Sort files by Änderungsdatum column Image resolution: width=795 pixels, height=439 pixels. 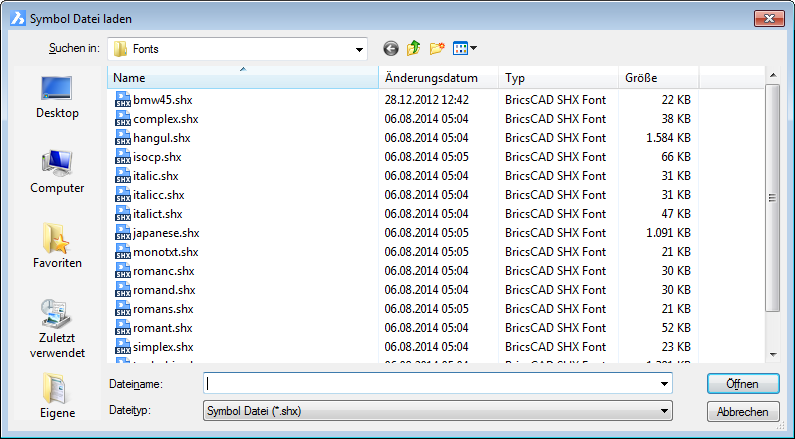coord(438,78)
